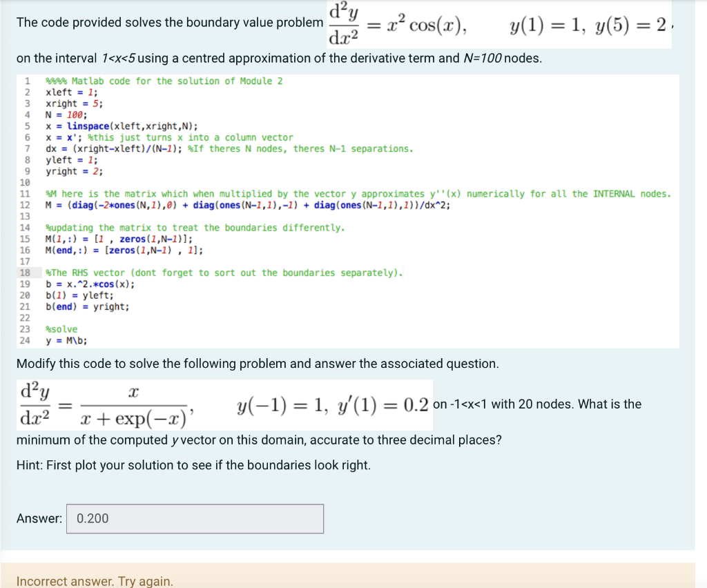
Task: Click the highlighted code line 18
Action: click(207, 273)
